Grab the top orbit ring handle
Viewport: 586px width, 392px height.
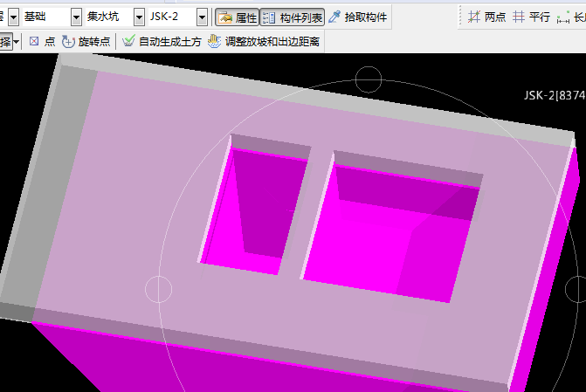coord(369,79)
